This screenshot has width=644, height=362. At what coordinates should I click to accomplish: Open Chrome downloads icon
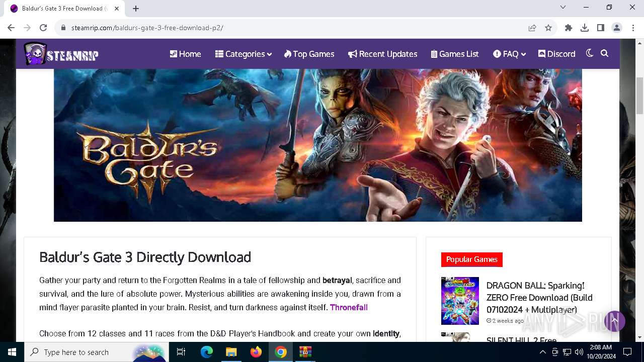(585, 28)
